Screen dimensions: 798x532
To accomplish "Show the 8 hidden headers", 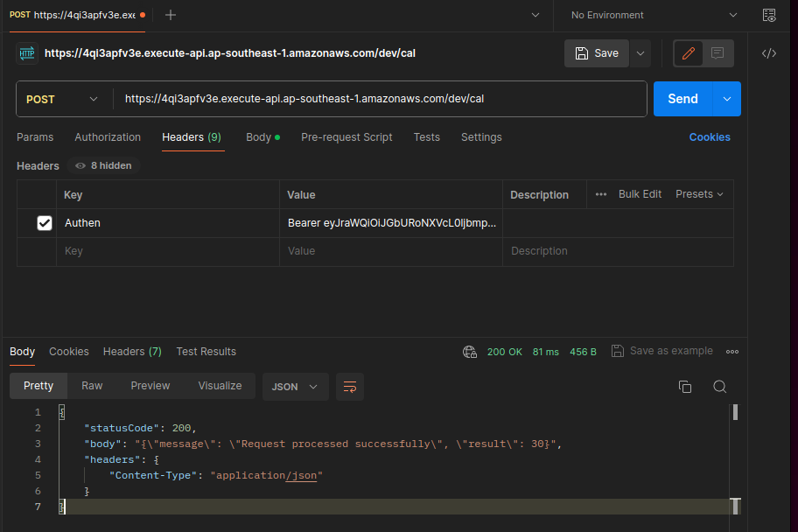I will coord(103,165).
